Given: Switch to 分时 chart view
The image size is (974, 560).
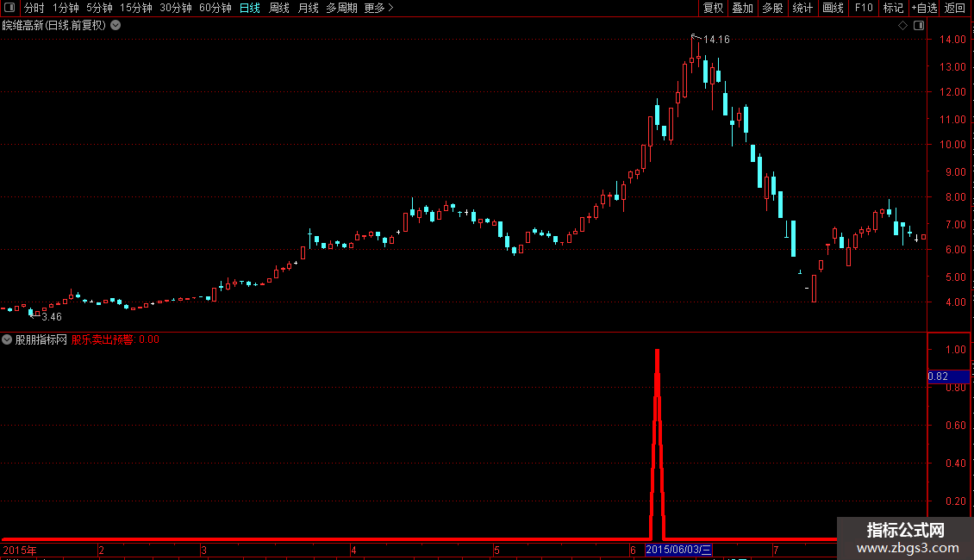Looking at the screenshot, I should (34, 8).
